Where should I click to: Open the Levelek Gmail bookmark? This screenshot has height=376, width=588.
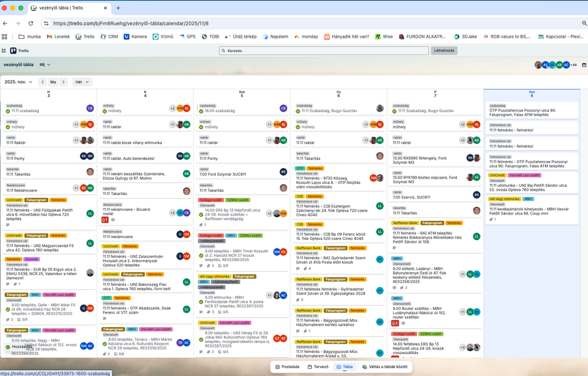(58, 37)
